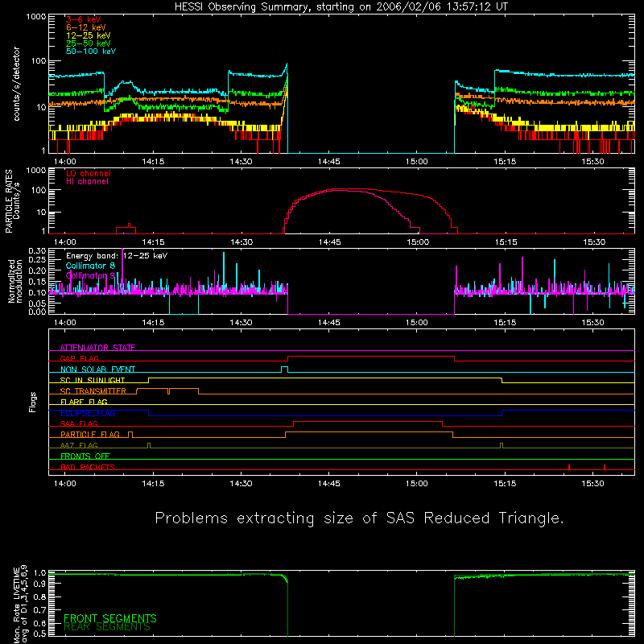The image size is (644, 644).
Task: Select the HI channel legend label
Action: pos(87,181)
